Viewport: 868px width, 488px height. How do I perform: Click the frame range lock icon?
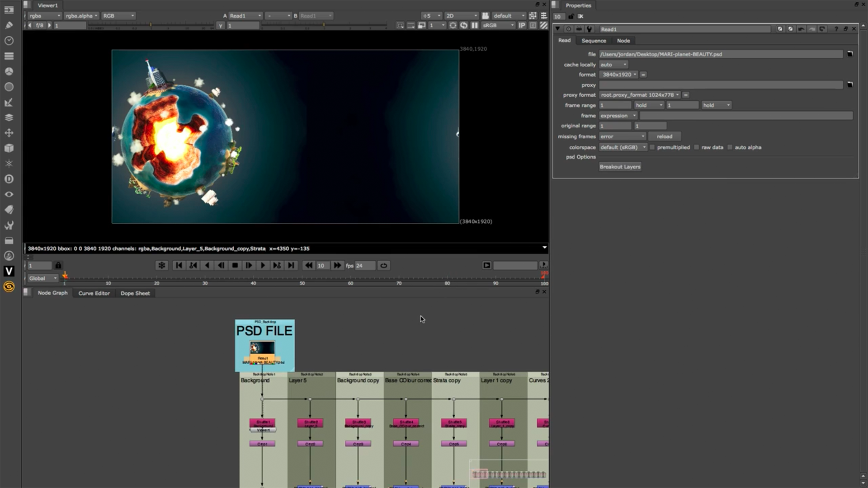[58, 266]
